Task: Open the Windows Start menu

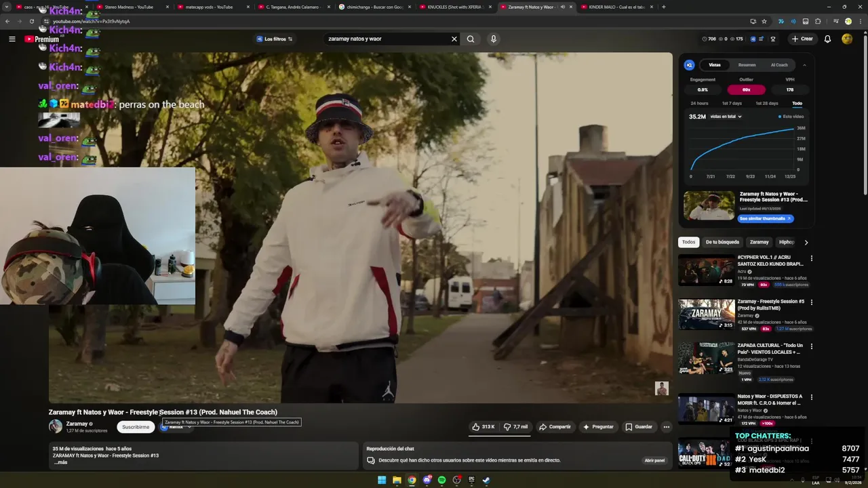Action: [x=382, y=480]
